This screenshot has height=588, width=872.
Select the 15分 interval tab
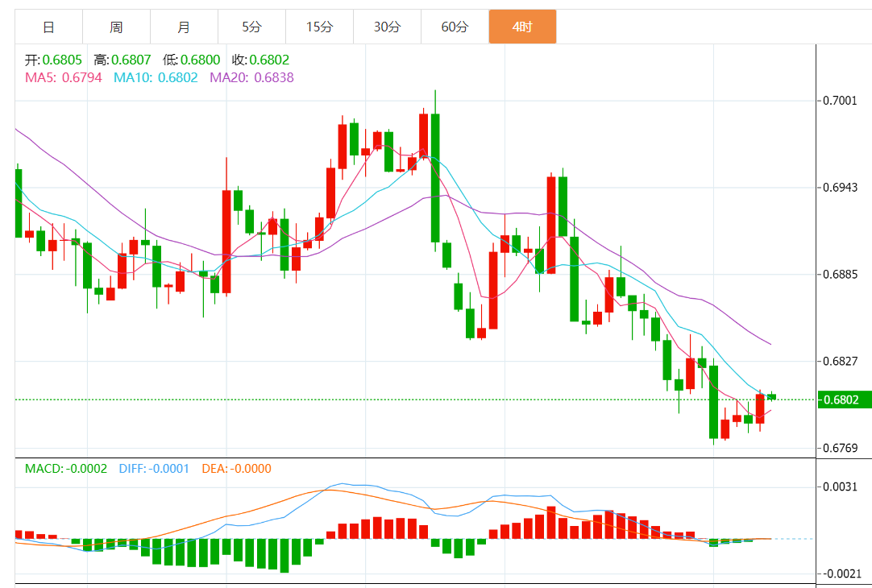[x=320, y=27]
